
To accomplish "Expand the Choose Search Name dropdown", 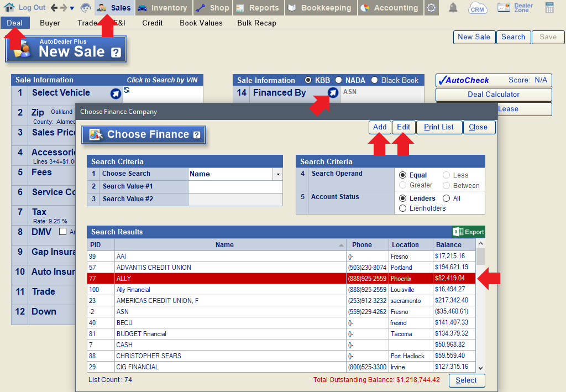I will tap(278, 174).
